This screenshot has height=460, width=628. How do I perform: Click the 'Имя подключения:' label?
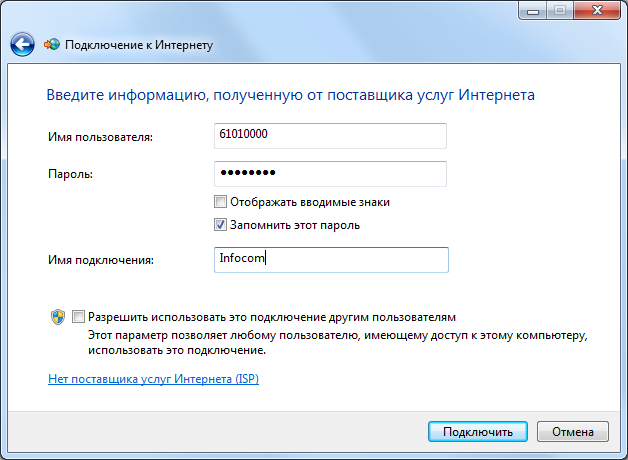pyautogui.click(x=99, y=260)
